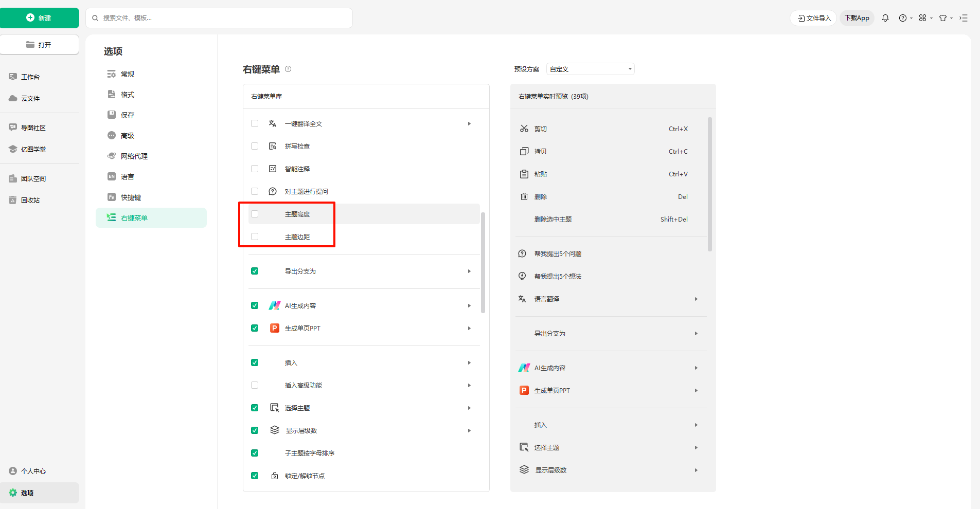Click the translate icon beside 语言翻译
The height and width of the screenshot is (509, 980).
pyautogui.click(x=522, y=299)
